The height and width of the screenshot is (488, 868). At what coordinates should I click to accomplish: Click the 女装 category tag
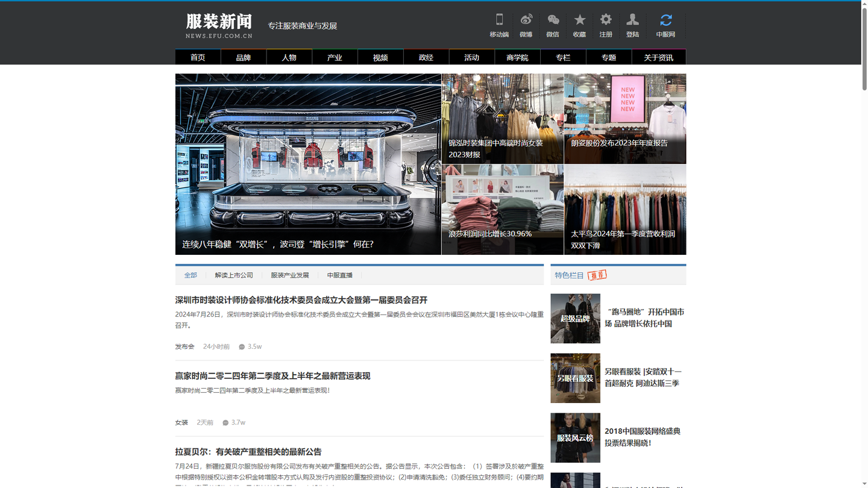181,423
